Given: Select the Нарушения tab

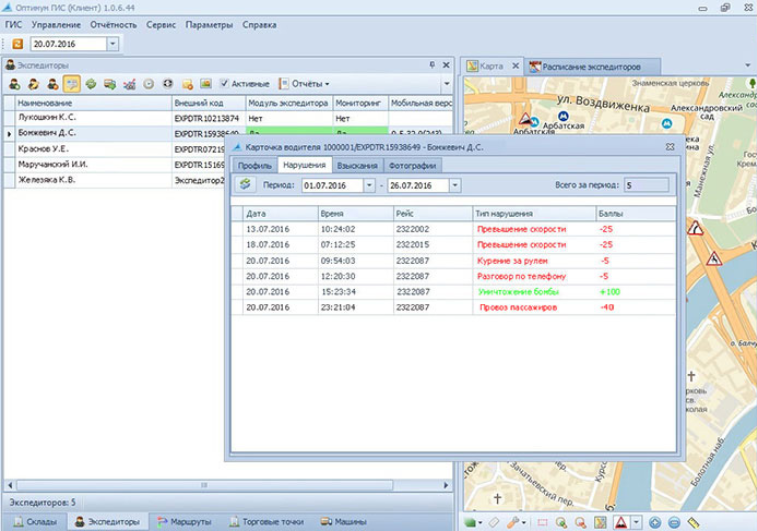Looking at the screenshot, I should tap(304, 165).
